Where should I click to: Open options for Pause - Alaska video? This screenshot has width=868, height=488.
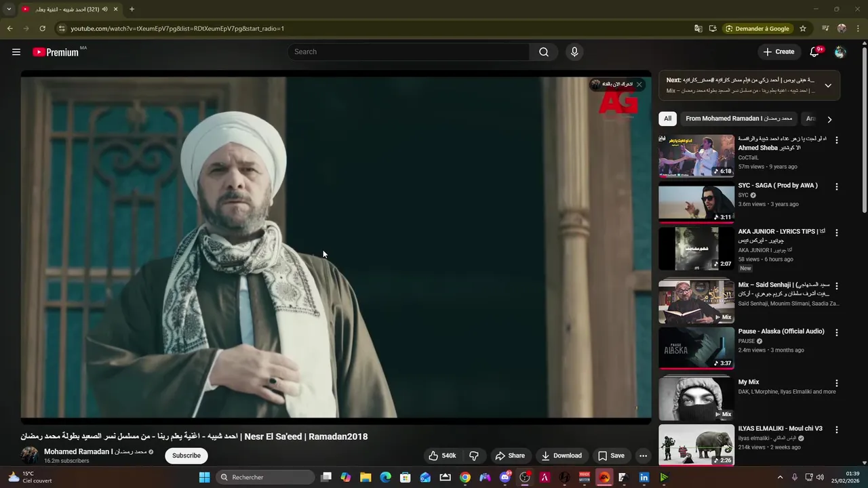point(836,332)
